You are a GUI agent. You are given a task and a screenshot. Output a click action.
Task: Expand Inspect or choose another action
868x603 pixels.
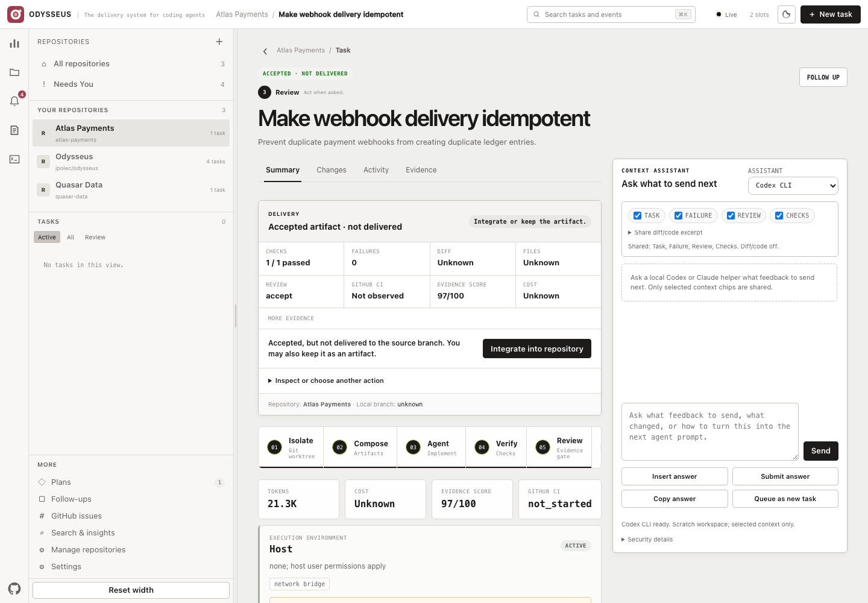click(326, 381)
